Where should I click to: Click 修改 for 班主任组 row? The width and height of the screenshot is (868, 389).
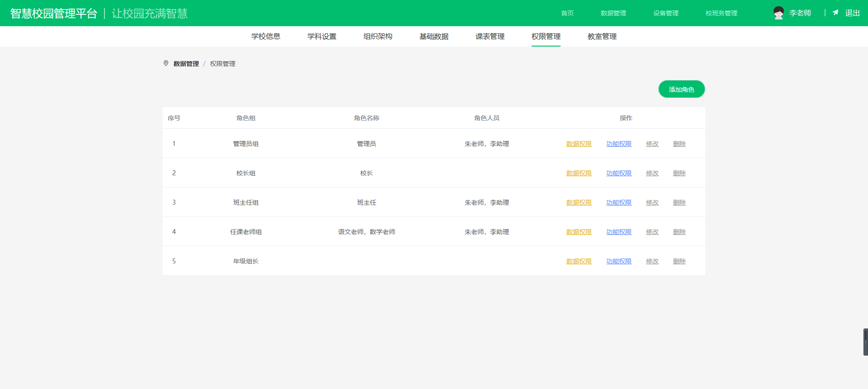(652, 202)
